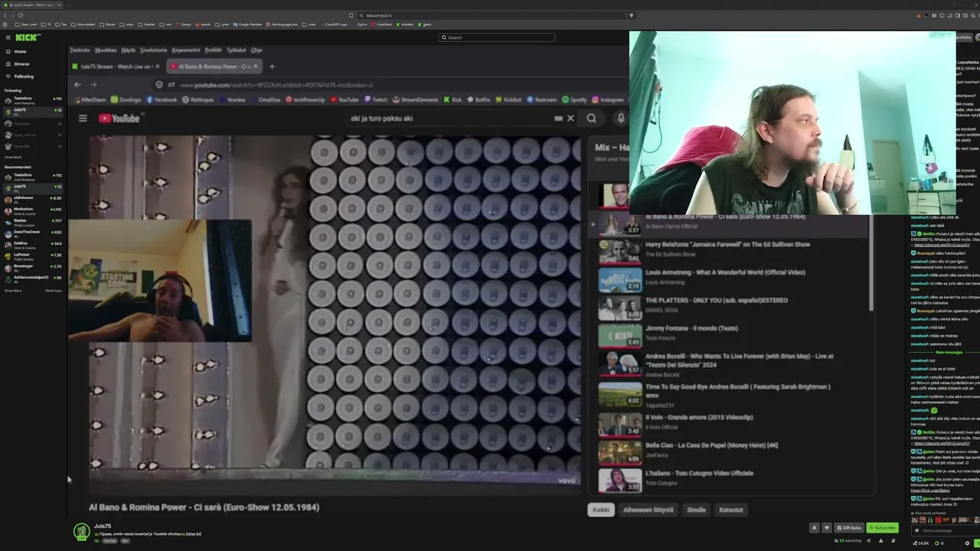Open oblivionew recommended channel
Screen dimensions: 980x551
(x=33, y=199)
